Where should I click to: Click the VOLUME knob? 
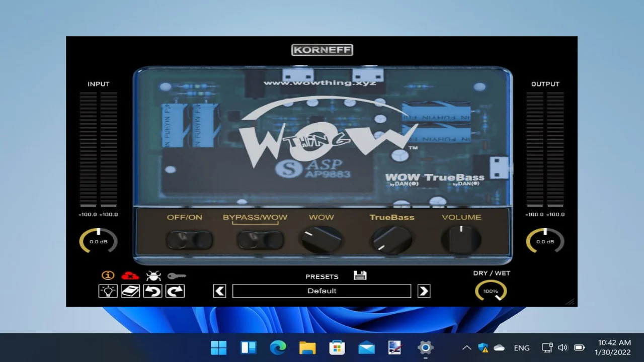point(461,239)
